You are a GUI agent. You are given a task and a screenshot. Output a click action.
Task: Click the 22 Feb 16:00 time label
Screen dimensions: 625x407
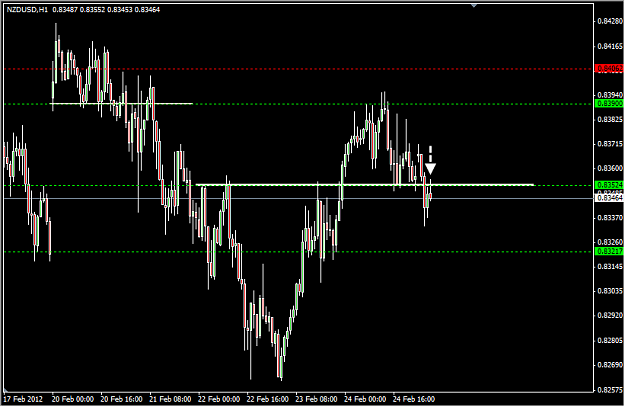tap(267, 399)
